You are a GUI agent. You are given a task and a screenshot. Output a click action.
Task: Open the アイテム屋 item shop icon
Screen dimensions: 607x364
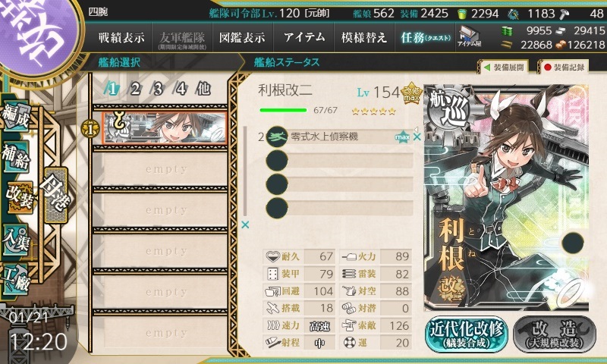click(469, 36)
